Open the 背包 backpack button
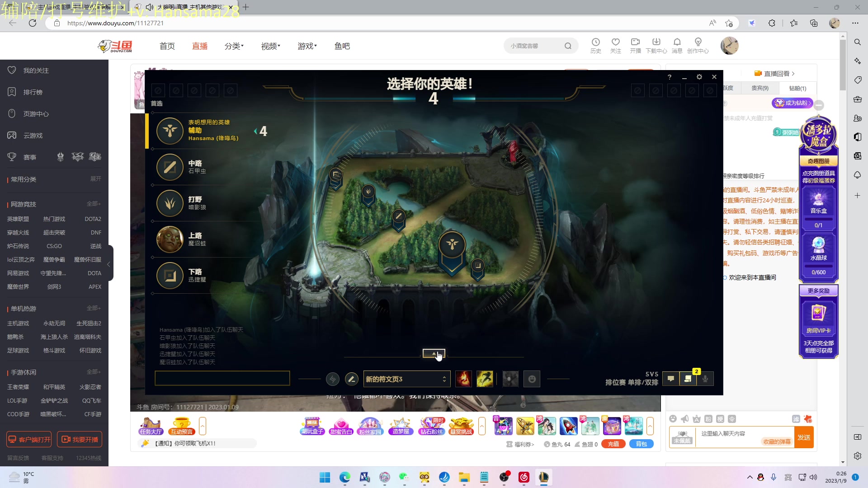 pyautogui.click(x=642, y=444)
